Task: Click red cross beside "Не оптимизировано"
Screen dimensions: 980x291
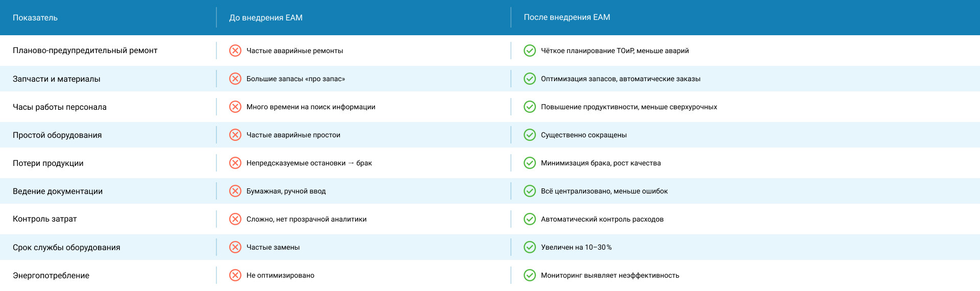Action: coord(235,275)
